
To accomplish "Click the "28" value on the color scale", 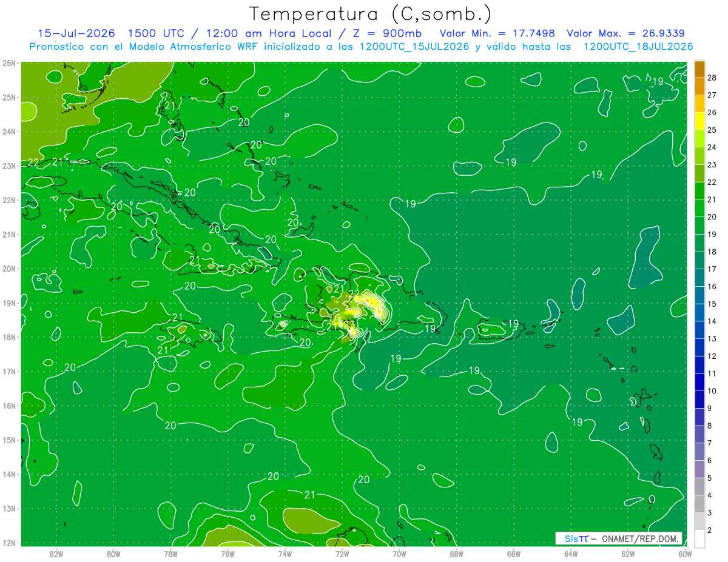I will pyautogui.click(x=713, y=78).
